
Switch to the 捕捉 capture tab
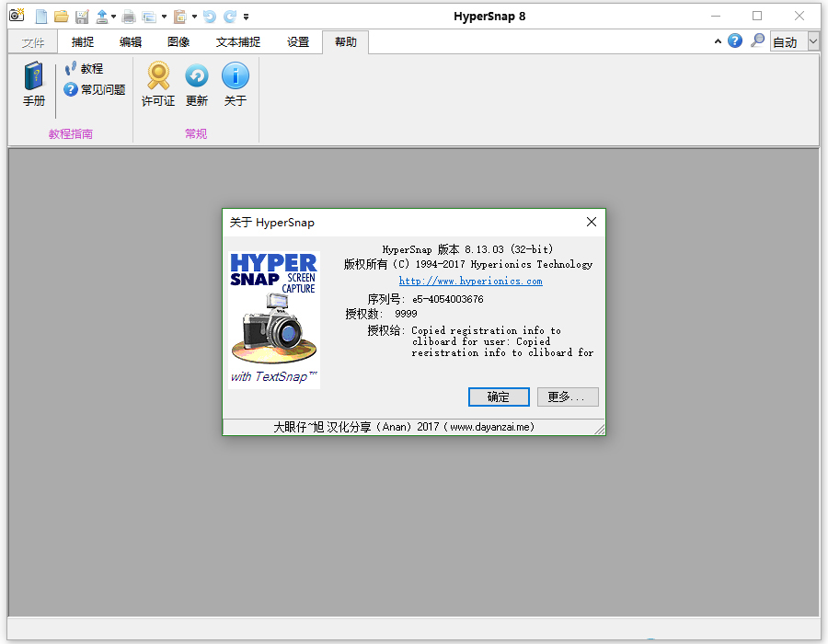coord(83,42)
